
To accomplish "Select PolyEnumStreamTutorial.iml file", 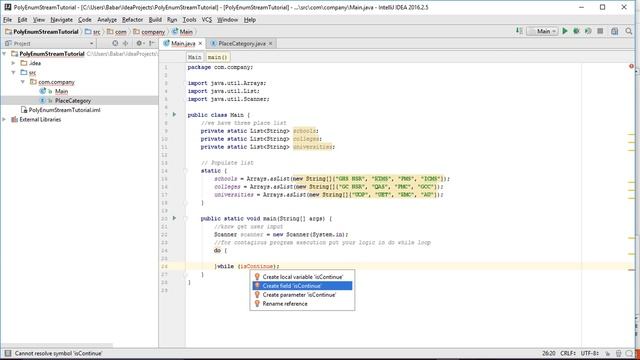I will coord(64,110).
